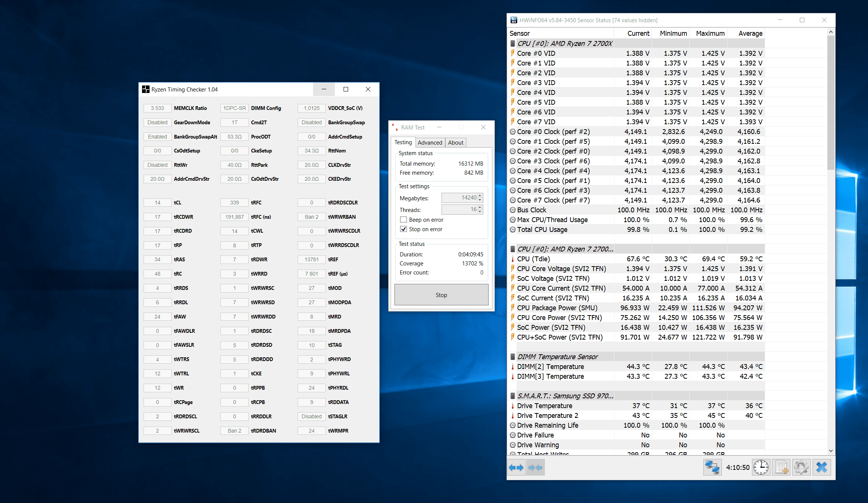Select the CPU+SoC Power row
The image size is (868, 503).
pos(636,337)
